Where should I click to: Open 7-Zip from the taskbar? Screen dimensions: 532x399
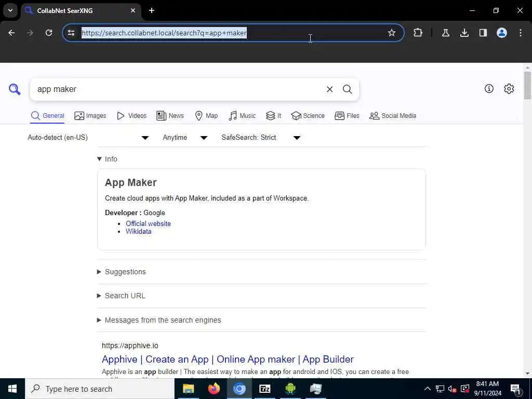(x=264, y=389)
